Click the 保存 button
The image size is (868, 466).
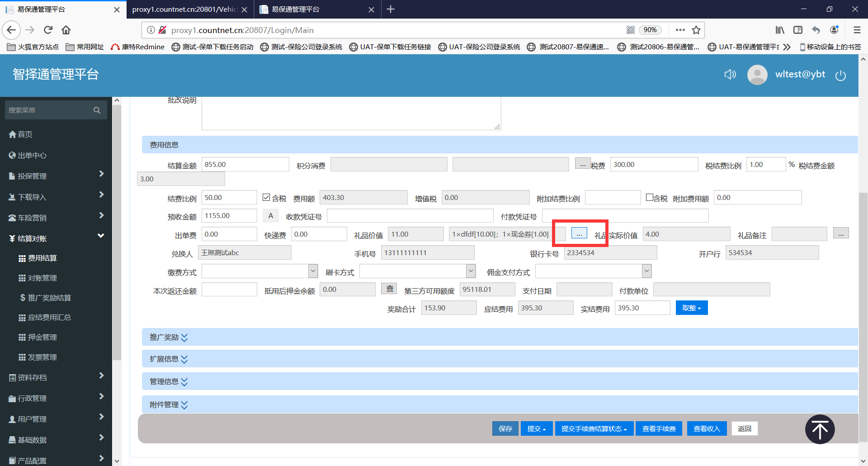(x=505, y=429)
